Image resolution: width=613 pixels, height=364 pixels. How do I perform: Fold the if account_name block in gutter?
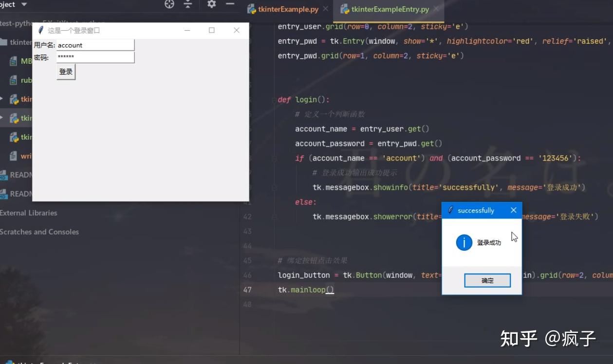(274, 158)
